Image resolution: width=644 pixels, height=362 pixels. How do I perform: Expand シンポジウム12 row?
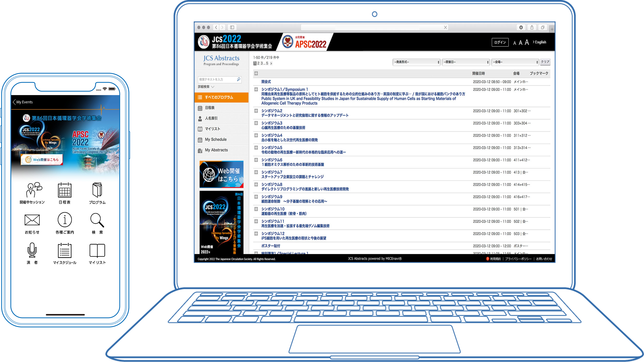point(256,233)
